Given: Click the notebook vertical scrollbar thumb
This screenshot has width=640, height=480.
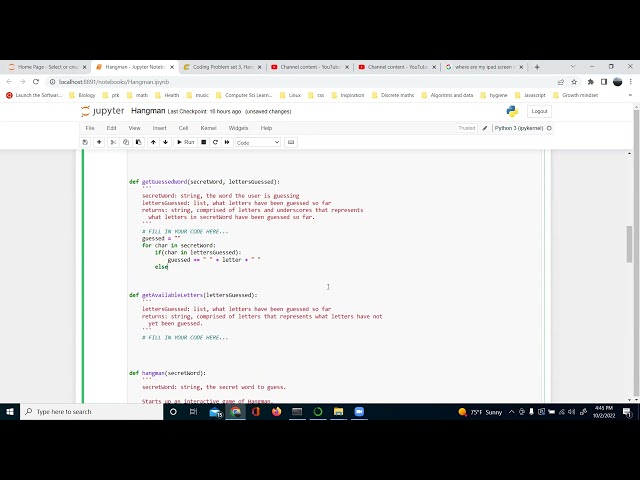Looking at the screenshot, I should pyautogui.click(x=629, y=244).
